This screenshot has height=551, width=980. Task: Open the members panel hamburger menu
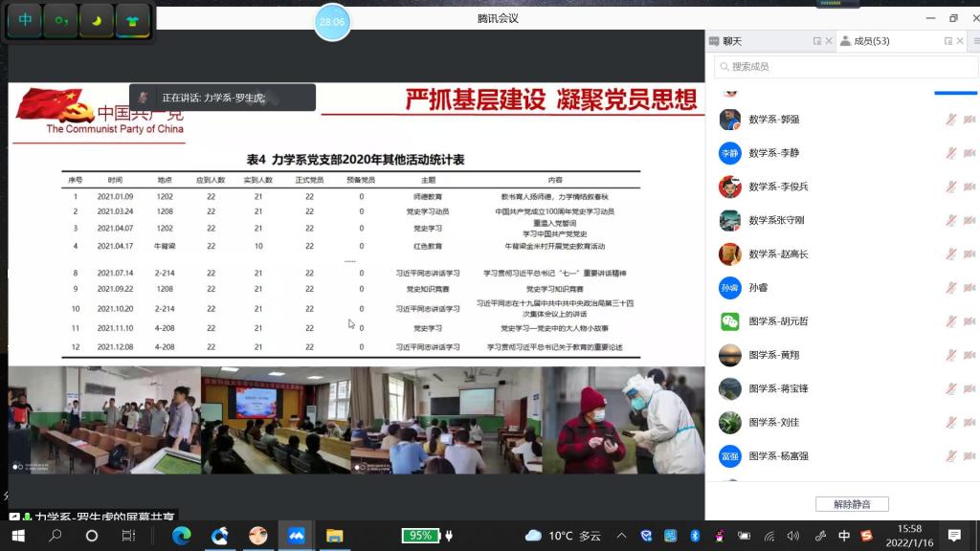click(x=974, y=41)
